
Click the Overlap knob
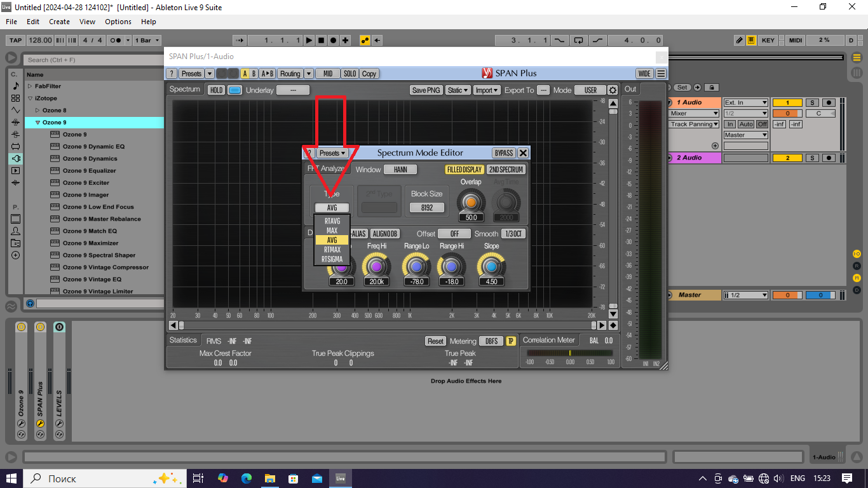click(x=471, y=202)
